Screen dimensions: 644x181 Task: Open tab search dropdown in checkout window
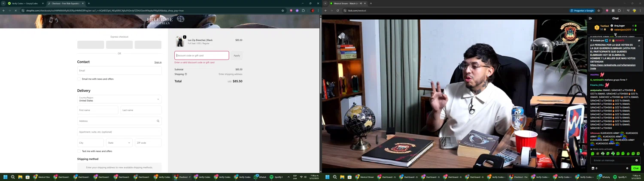click(x=3, y=3)
